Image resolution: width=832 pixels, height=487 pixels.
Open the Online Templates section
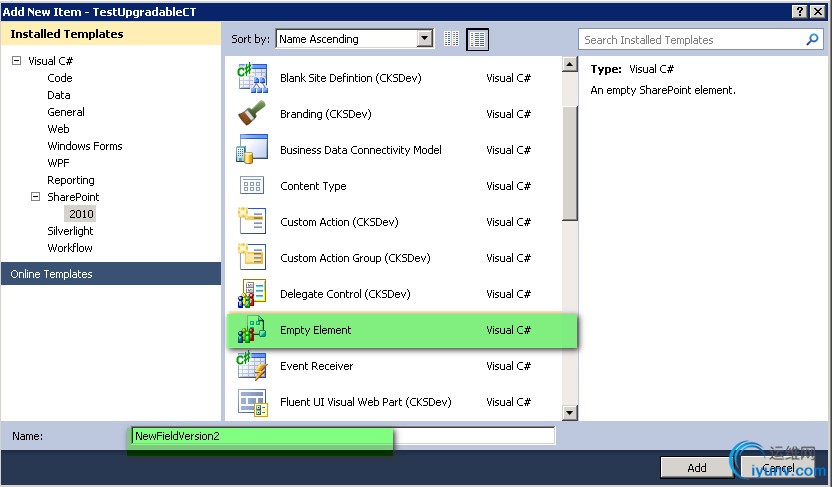coord(111,274)
